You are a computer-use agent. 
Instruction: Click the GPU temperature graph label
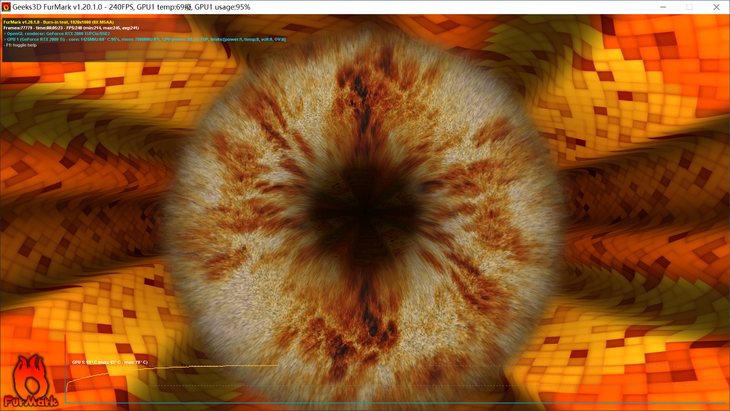coord(110,362)
